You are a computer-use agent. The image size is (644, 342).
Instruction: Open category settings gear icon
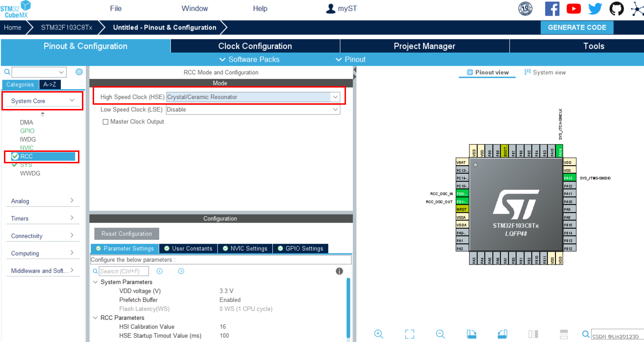point(79,72)
